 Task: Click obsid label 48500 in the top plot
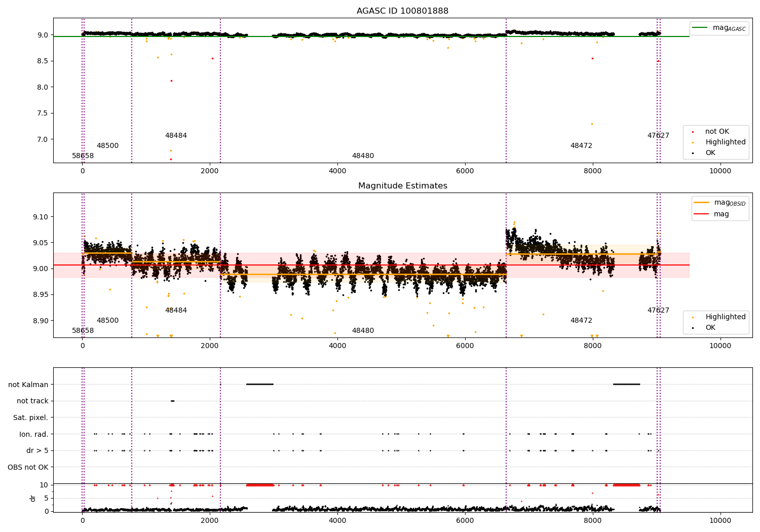(107, 146)
